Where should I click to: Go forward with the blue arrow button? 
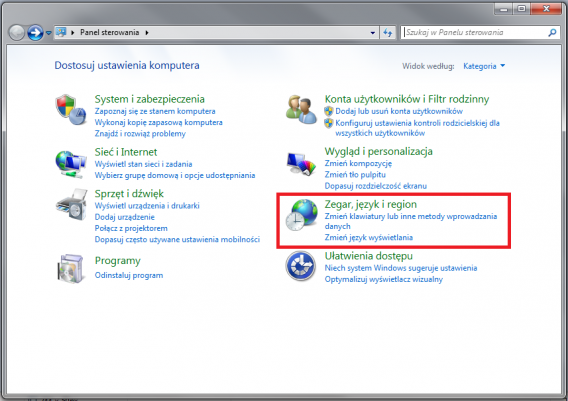coord(36,33)
